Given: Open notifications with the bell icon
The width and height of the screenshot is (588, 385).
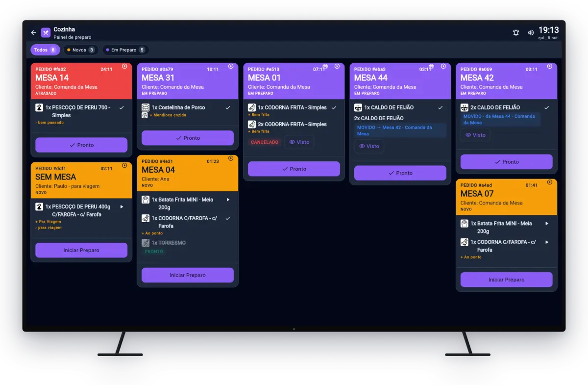Looking at the screenshot, I should 516,33.
